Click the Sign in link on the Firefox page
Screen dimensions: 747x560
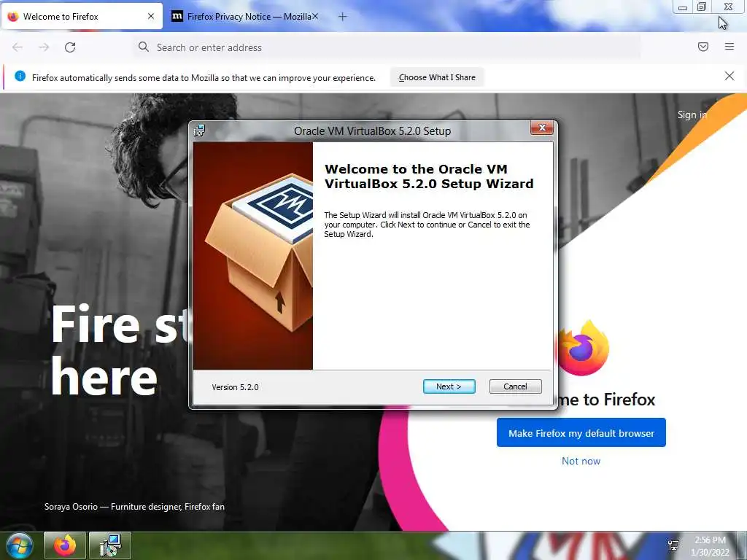[x=692, y=114]
